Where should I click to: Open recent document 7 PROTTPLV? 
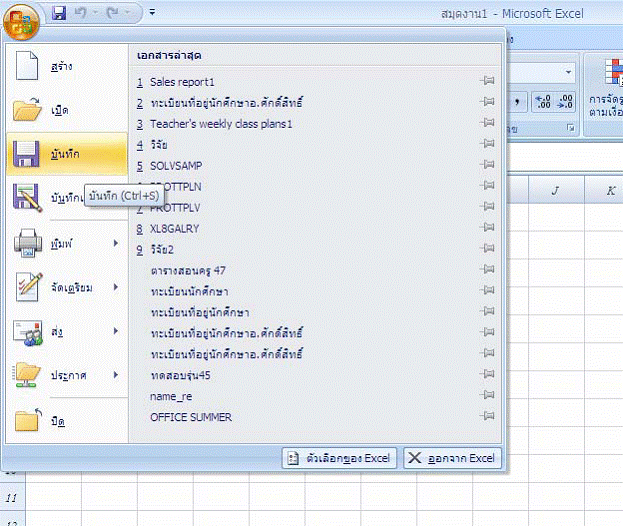point(315,208)
